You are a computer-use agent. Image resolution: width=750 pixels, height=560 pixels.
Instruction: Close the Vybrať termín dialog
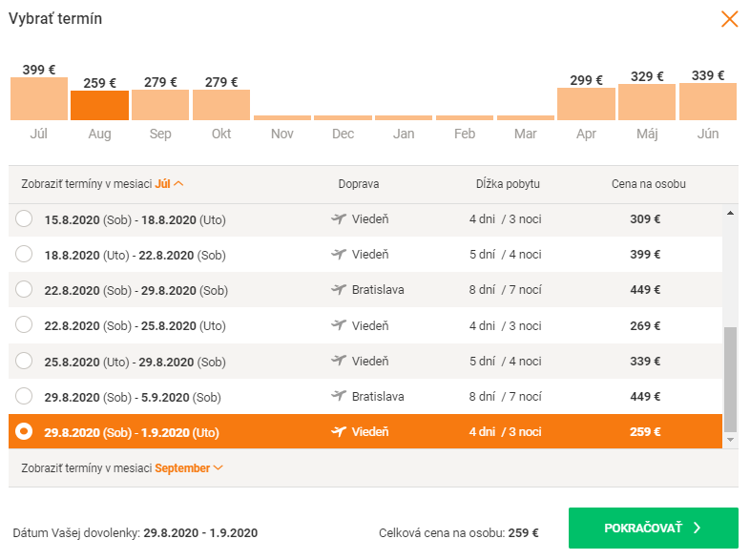pyautogui.click(x=729, y=19)
